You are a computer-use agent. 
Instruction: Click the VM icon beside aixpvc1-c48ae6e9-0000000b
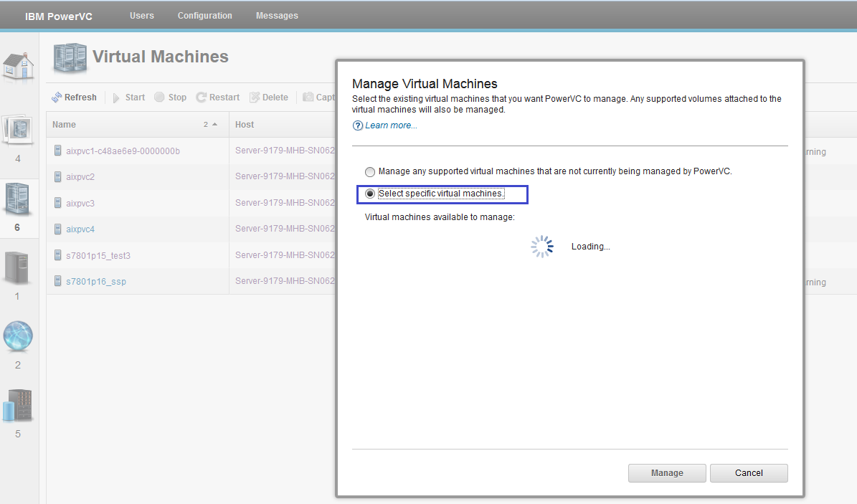click(58, 151)
